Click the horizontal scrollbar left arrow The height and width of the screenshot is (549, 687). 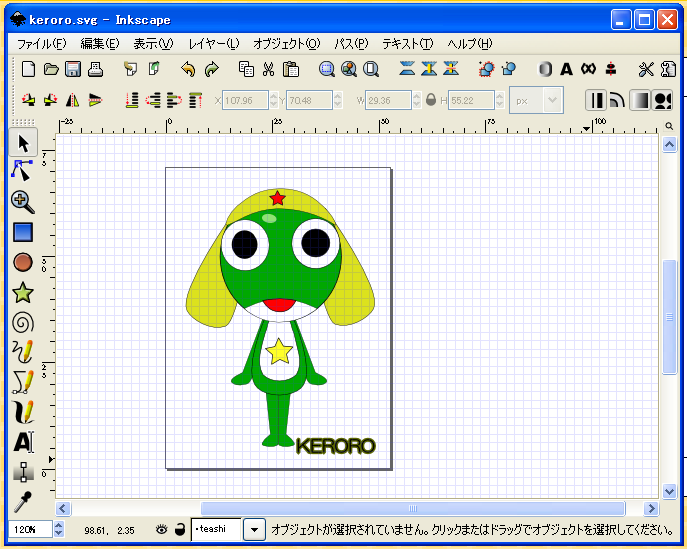click(63, 509)
